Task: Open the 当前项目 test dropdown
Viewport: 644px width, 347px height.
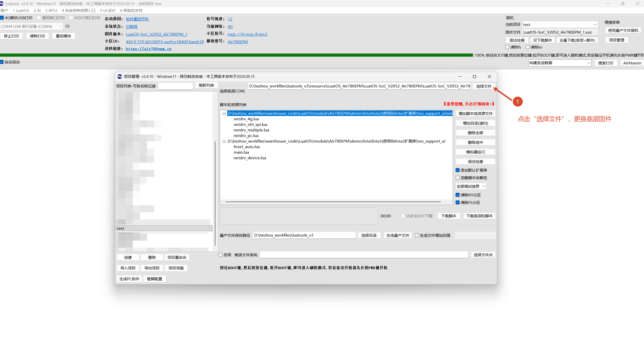Action: point(560,25)
